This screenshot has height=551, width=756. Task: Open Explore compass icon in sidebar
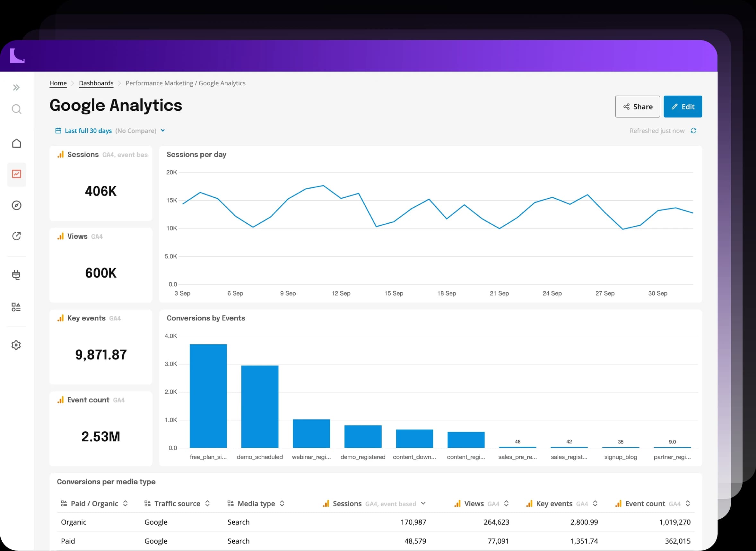(16, 205)
